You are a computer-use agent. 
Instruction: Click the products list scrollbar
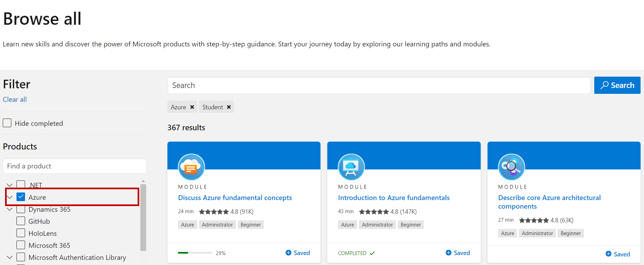click(x=143, y=217)
